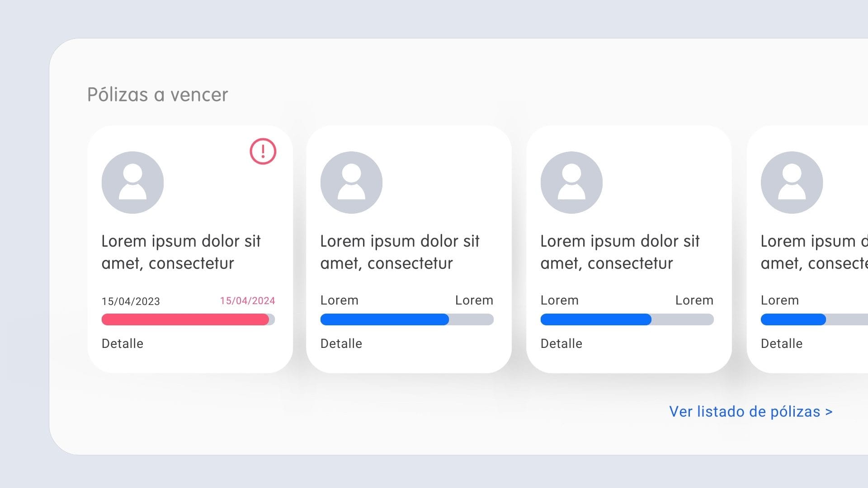Click the red progress bar on first card
The height and width of the screenshot is (488, 868).
point(188,319)
